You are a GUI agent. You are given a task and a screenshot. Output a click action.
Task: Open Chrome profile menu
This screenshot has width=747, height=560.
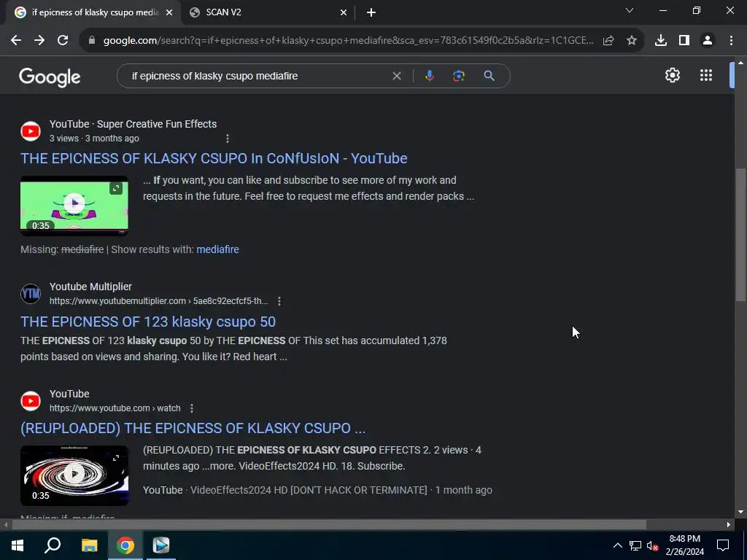click(708, 41)
